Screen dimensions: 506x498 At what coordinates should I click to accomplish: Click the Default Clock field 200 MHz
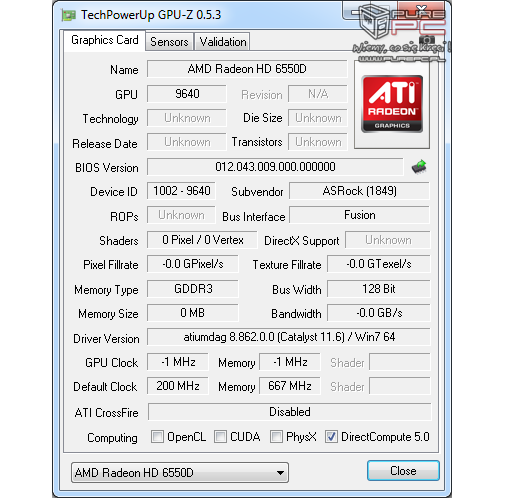pos(178,386)
